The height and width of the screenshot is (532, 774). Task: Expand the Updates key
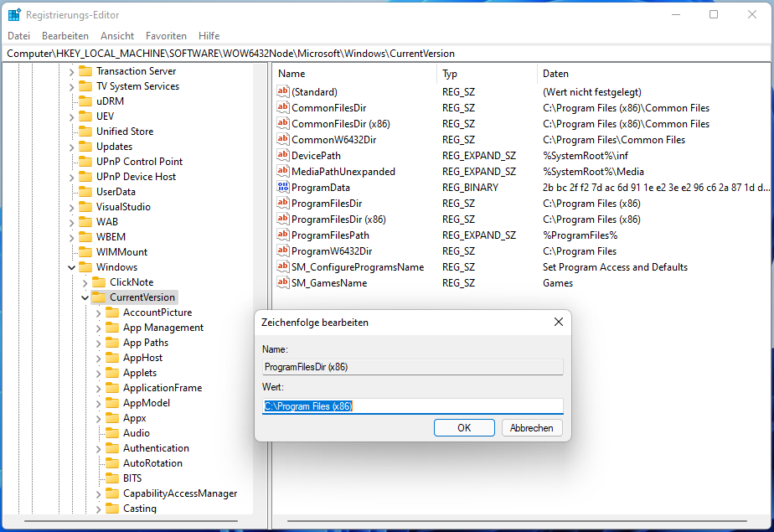(x=71, y=147)
